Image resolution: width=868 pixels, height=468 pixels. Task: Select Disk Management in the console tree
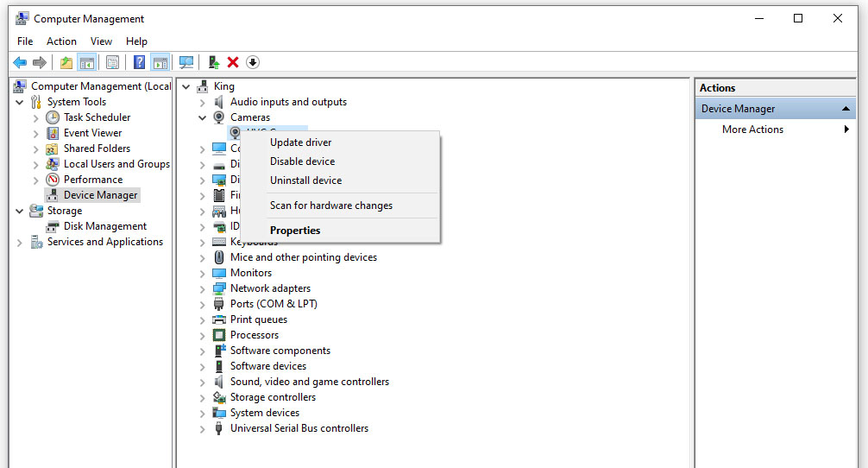pyautogui.click(x=105, y=226)
